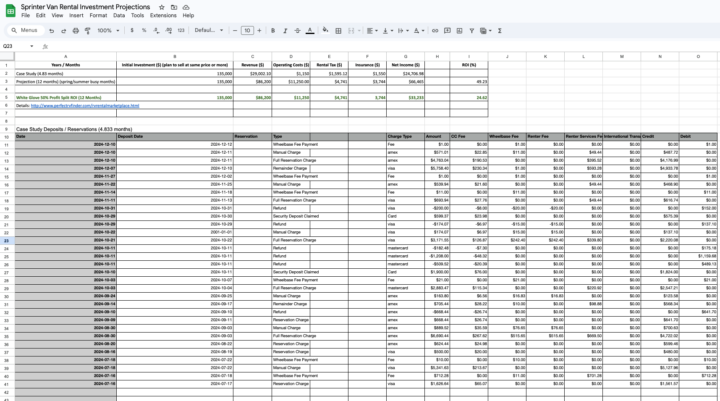Image resolution: width=720 pixels, height=401 pixels.
Task: Toggle strikethrough formatting
Action: point(297,30)
